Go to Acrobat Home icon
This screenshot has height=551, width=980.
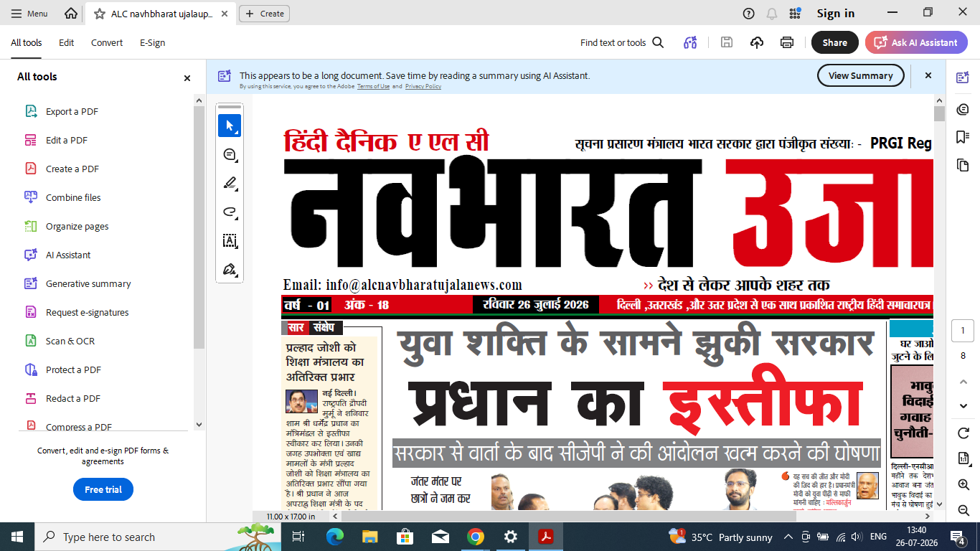point(71,13)
